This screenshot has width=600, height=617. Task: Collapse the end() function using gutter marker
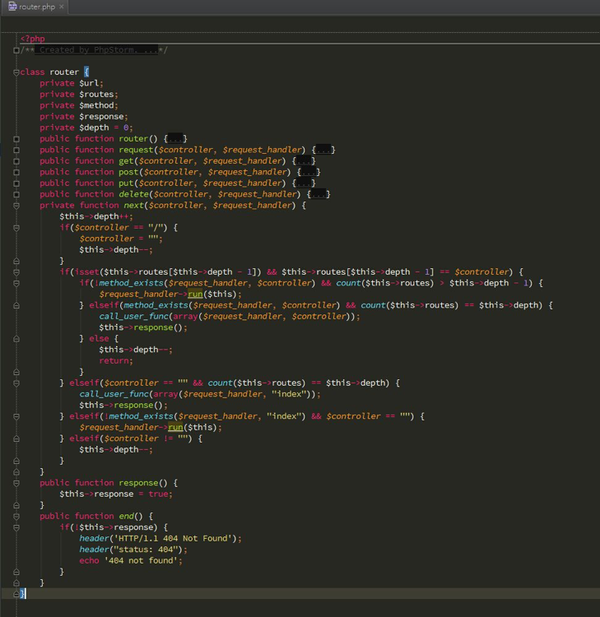(x=18, y=515)
